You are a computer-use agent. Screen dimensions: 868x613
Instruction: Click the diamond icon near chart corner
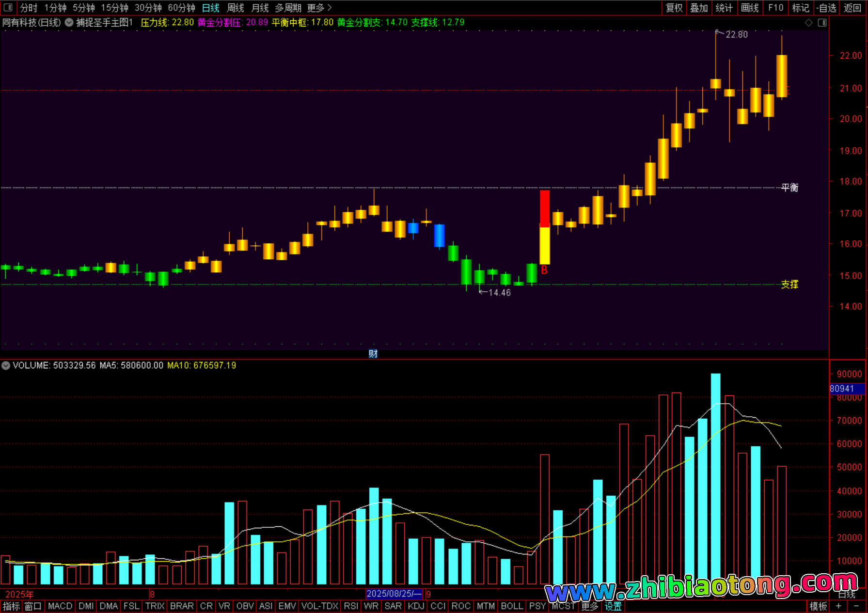coord(808,23)
